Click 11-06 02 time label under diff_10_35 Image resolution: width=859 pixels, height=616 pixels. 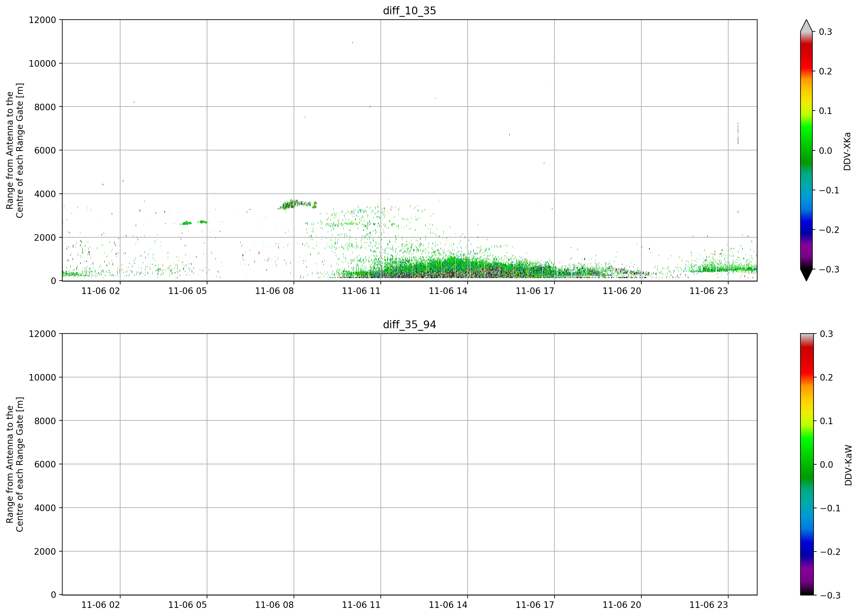point(101,291)
